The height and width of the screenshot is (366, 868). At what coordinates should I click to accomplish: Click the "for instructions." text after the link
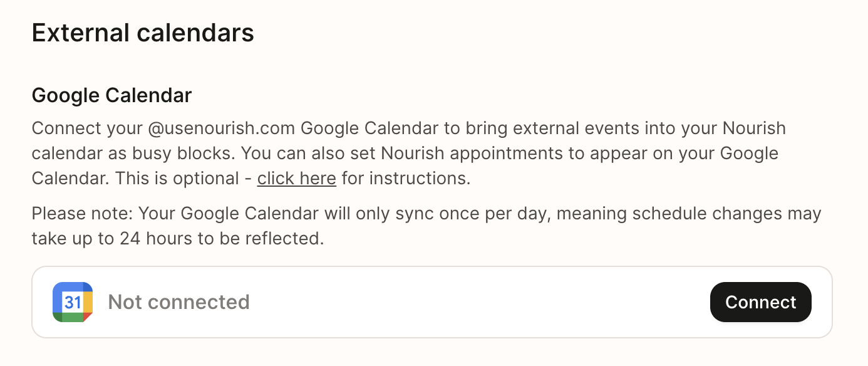406,179
